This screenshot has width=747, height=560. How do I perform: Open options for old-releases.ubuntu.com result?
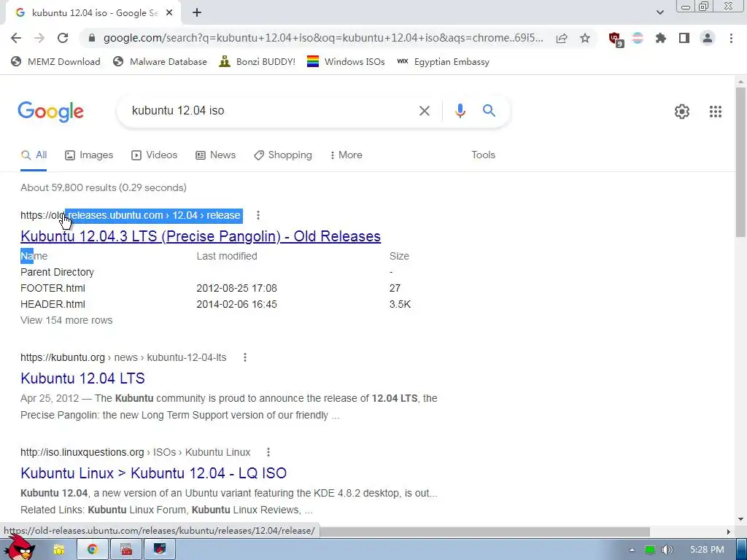(258, 215)
